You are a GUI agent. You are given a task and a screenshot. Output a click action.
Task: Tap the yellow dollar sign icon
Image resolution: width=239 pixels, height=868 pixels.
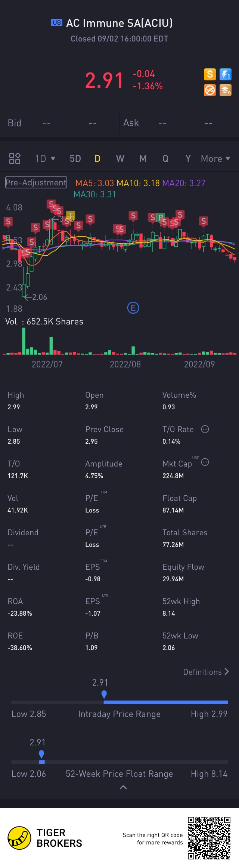click(x=210, y=74)
